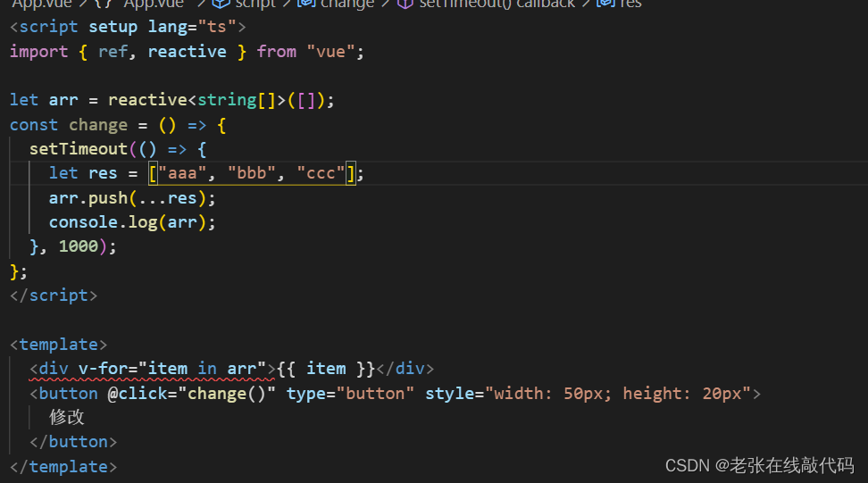Image resolution: width=868 pixels, height=483 pixels.
Task: Click the 1000 timeout value
Action: tap(78, 246)
